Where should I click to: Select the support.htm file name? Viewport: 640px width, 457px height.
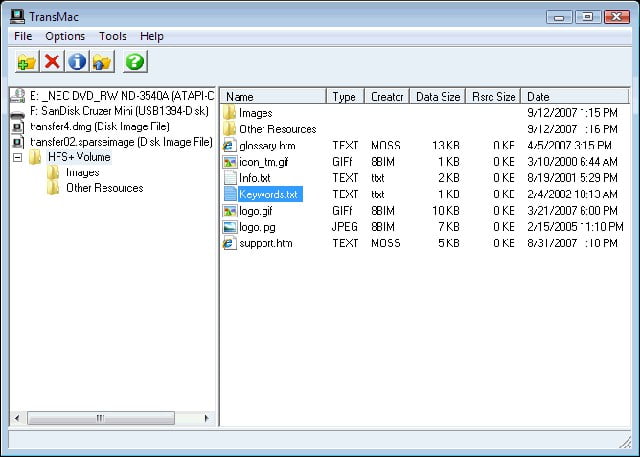[x=266, y=243]
